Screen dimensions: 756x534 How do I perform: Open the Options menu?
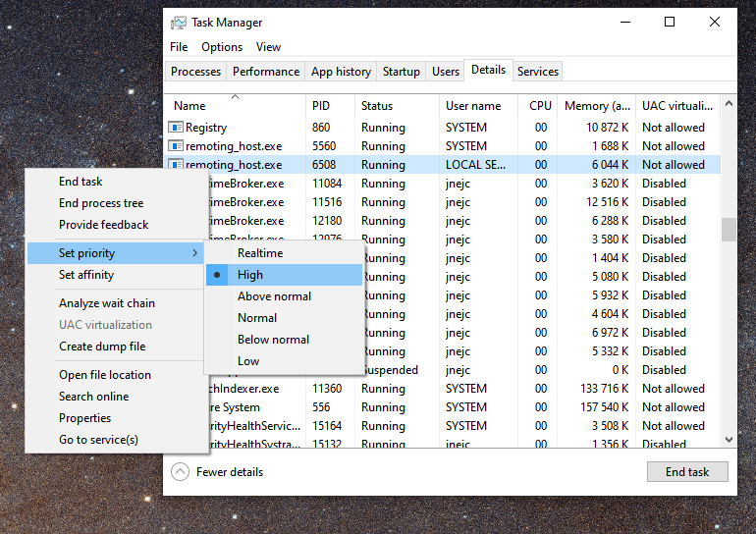[x=222, y=47]
